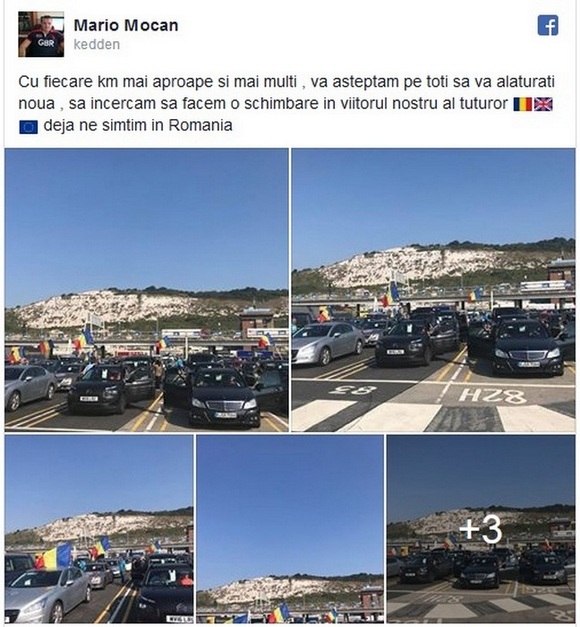Click the UK flag emoji
Screen dimensions: 580x627
(x=543, y=104)
